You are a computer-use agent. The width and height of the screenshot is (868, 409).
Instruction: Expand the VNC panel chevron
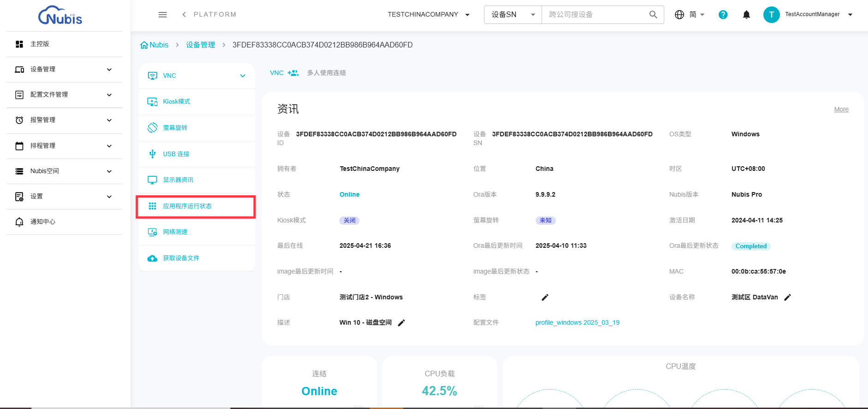point(243,76)
